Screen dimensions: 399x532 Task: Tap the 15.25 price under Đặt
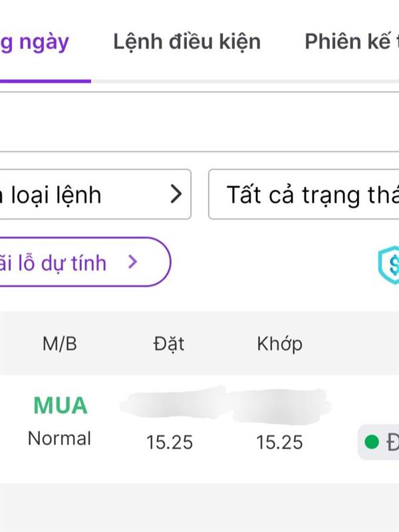169,442
